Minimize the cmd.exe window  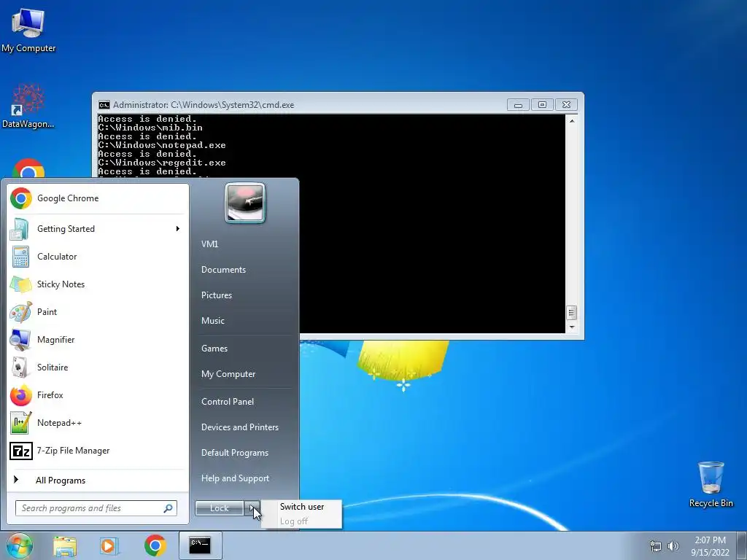tap(519, 105)
